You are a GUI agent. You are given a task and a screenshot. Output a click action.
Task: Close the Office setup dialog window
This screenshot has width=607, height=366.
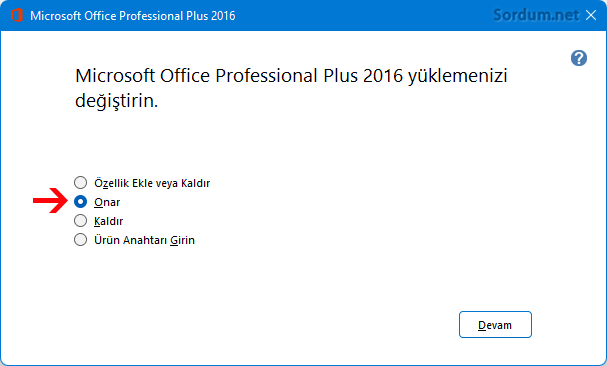591,15
